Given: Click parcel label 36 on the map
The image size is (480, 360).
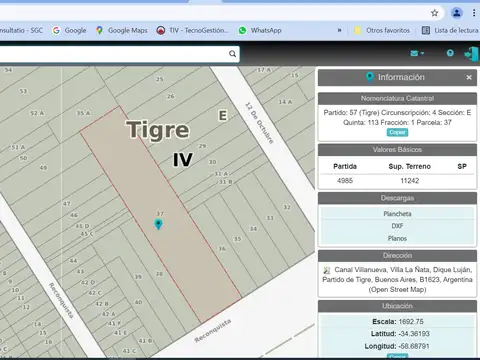Looking at the screenshot, I should click(222, 249).
